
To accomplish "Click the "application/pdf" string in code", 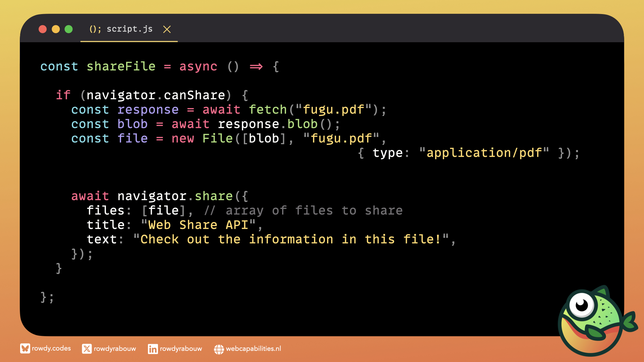I will pyautogui.click(x=484, y=153).
